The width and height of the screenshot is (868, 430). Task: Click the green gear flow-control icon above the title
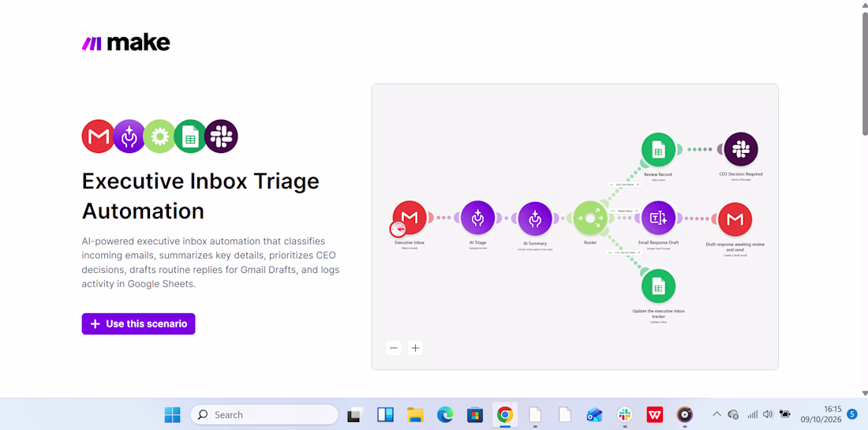159,136
